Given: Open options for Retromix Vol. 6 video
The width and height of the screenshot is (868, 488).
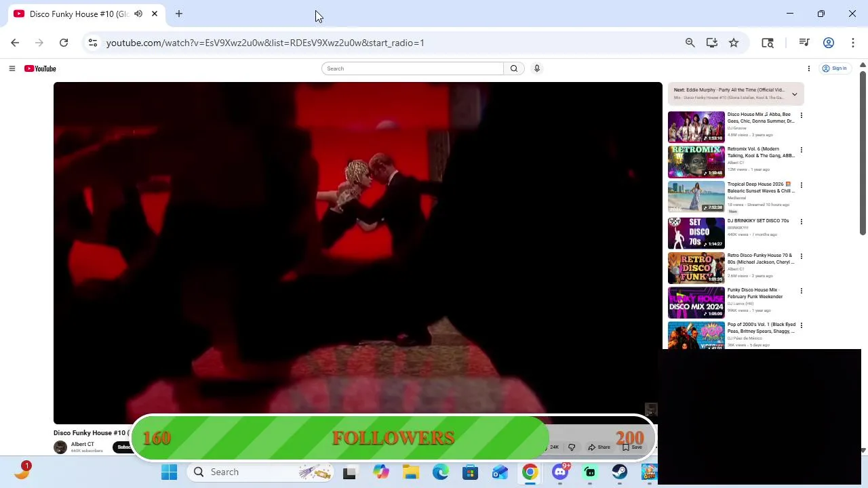Looking at the screenshot, I should pyautogui.click(x=801, y=150).
